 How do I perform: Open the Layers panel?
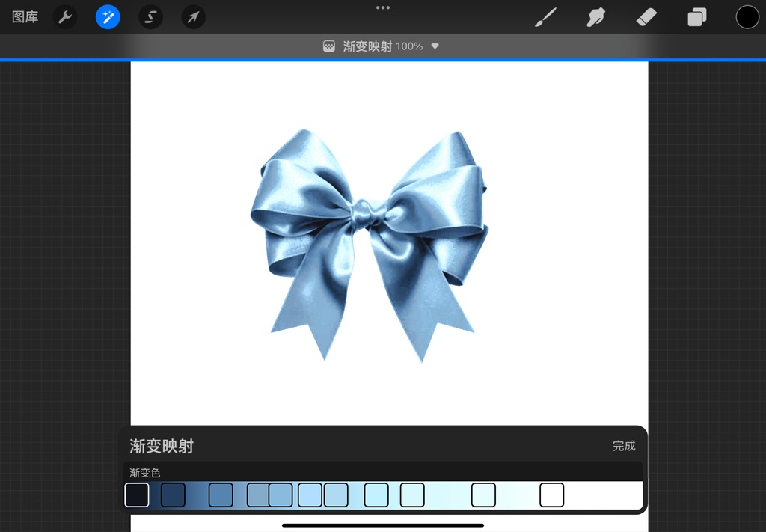[x=696, y=16]
